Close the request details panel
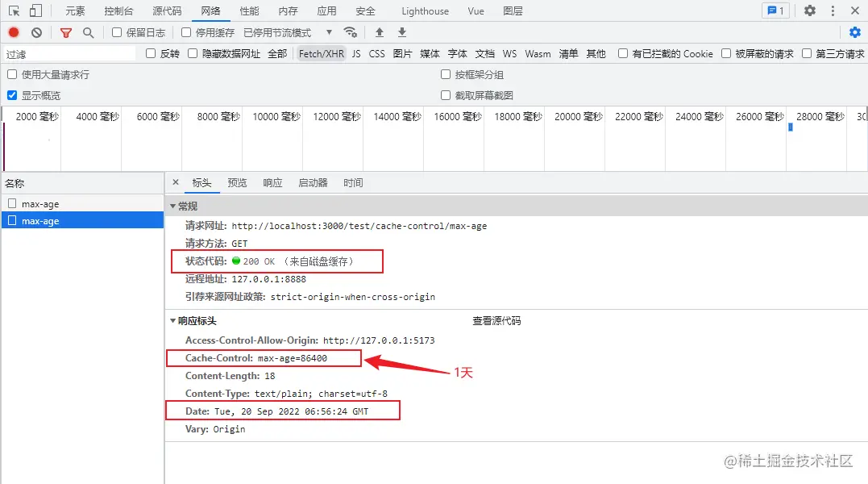This screenshot has width=868, height=484. 176,182
